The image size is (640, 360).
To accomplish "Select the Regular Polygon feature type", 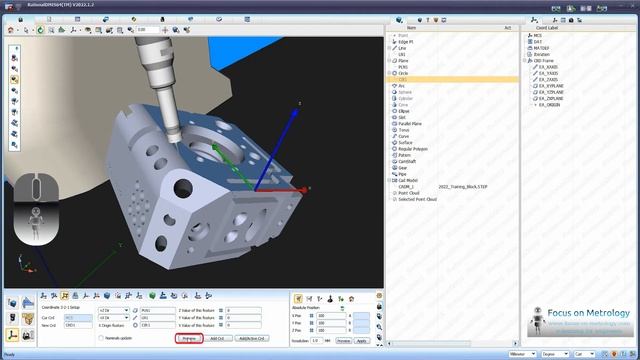I will [x=413, y=149].
